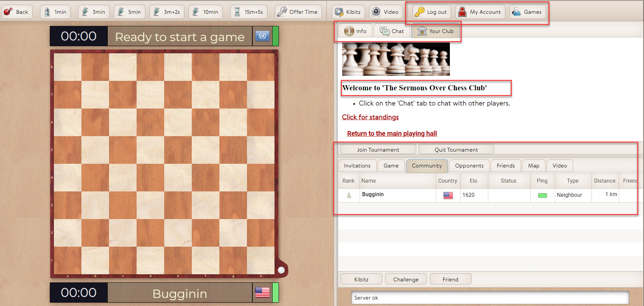The image size is (644, 306).
Task: Open the Offer Time option
Action: 298,12
